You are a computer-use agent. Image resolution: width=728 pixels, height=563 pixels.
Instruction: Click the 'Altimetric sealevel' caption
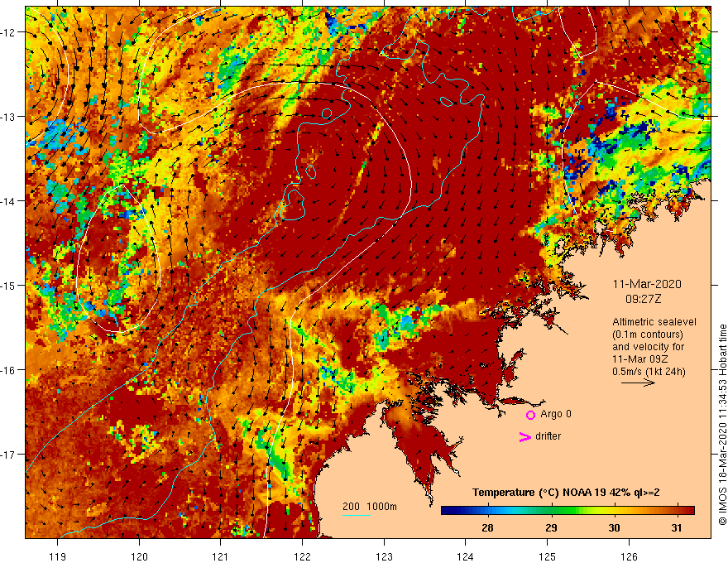654,321
